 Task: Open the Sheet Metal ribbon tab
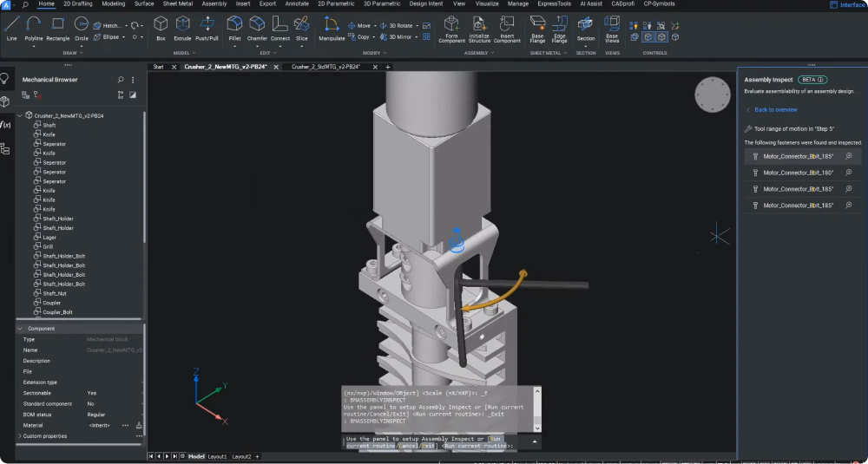coord(178,3)
